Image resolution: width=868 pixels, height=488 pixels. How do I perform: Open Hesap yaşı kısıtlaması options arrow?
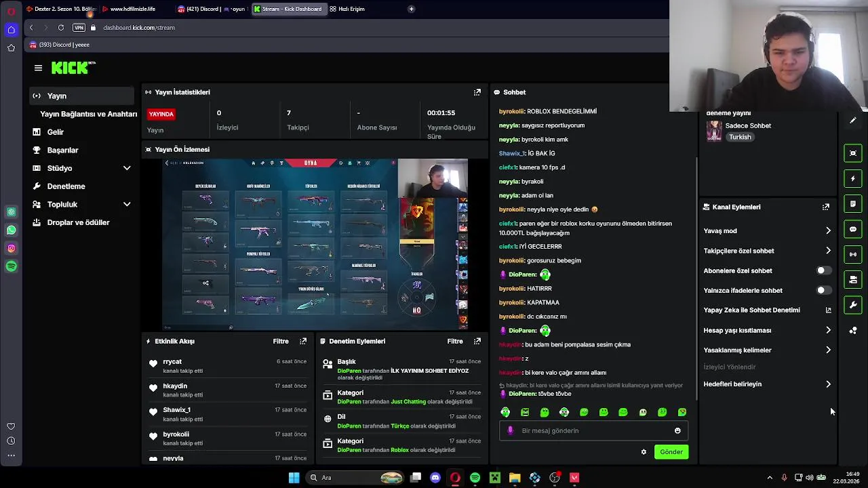[x=828, y=330]
